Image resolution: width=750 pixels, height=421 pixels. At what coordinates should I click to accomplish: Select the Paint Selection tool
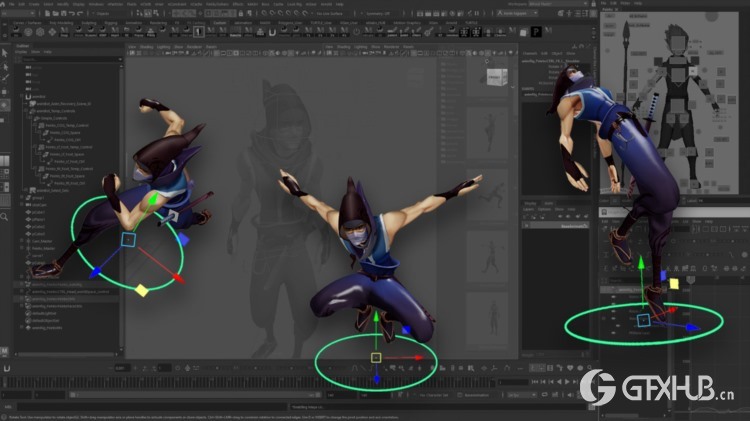click(5, 78)
